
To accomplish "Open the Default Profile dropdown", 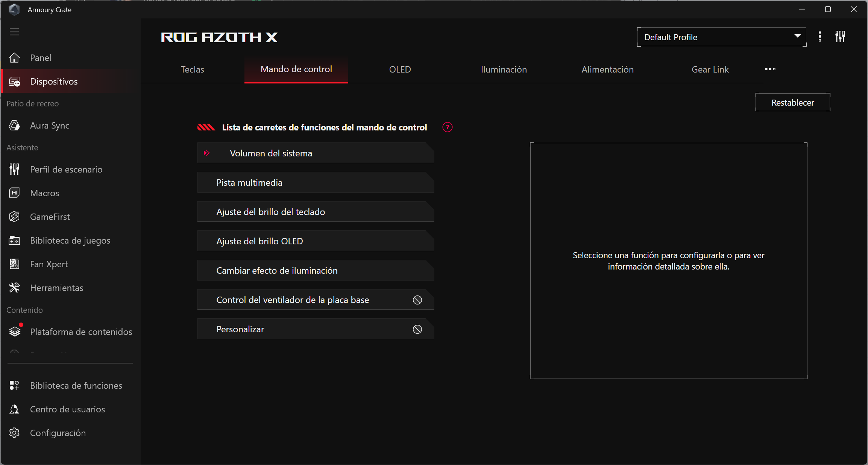I will coord(721,37).
